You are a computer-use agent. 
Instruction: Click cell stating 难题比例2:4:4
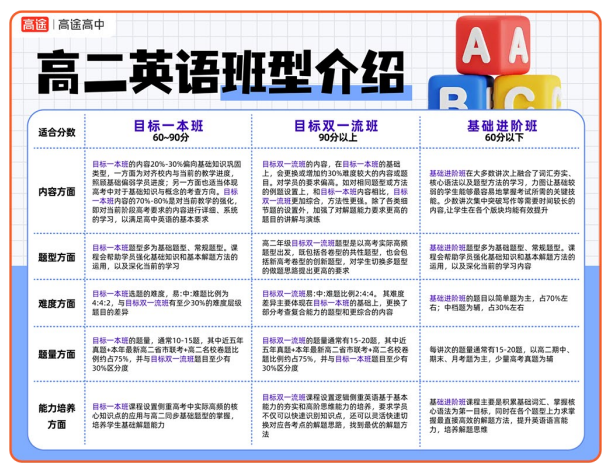point(335,303)
